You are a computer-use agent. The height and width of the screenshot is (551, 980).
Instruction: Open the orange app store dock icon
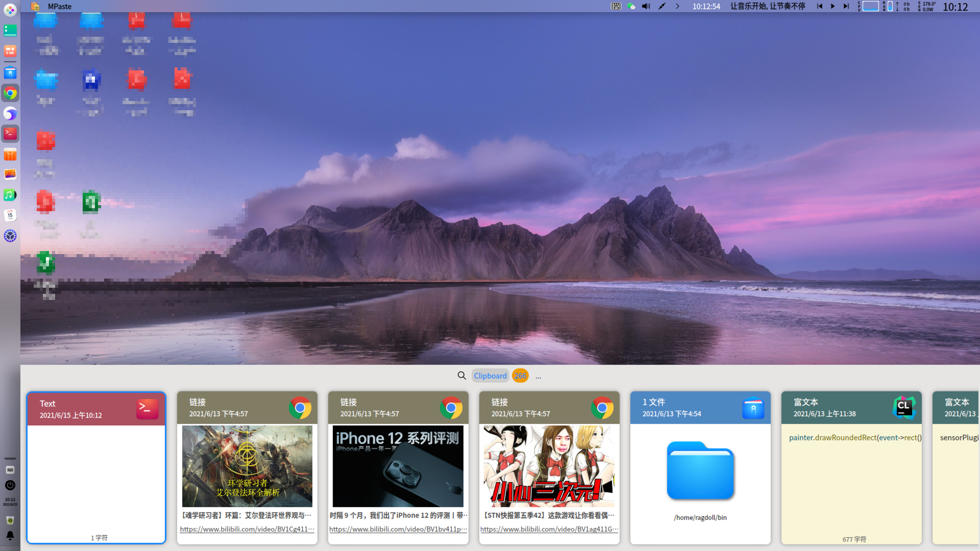[10, 154]
